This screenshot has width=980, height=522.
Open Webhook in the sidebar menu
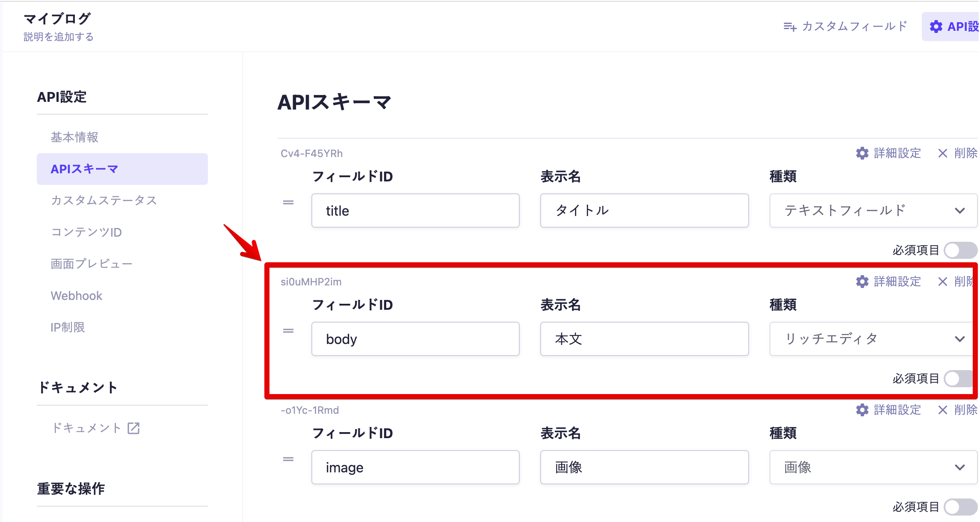point(77,296)
